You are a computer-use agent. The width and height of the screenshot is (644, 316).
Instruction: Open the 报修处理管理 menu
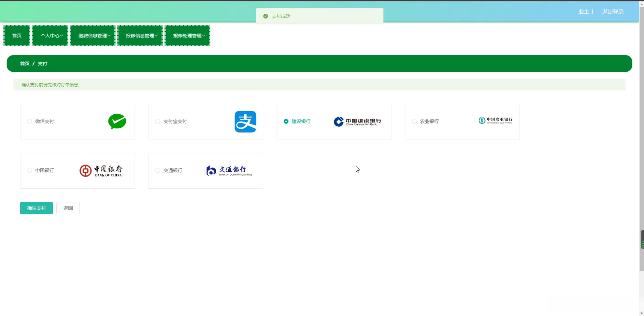tap(187, 35)
